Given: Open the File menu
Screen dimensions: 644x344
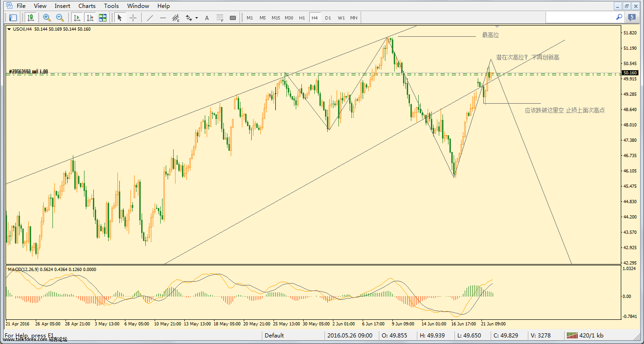Looking at the screenshot, I should click(x=21, y=6).
